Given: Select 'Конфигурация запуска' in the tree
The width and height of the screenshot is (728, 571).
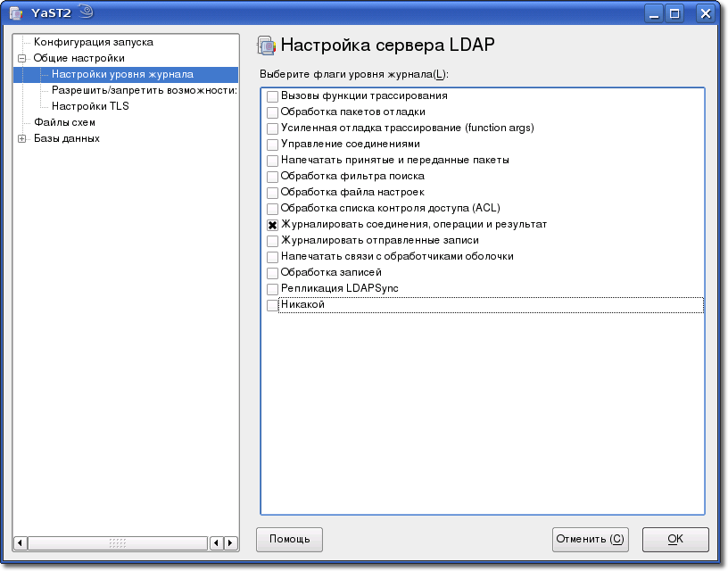Looking at the screenshot, I should pos(94,42).
